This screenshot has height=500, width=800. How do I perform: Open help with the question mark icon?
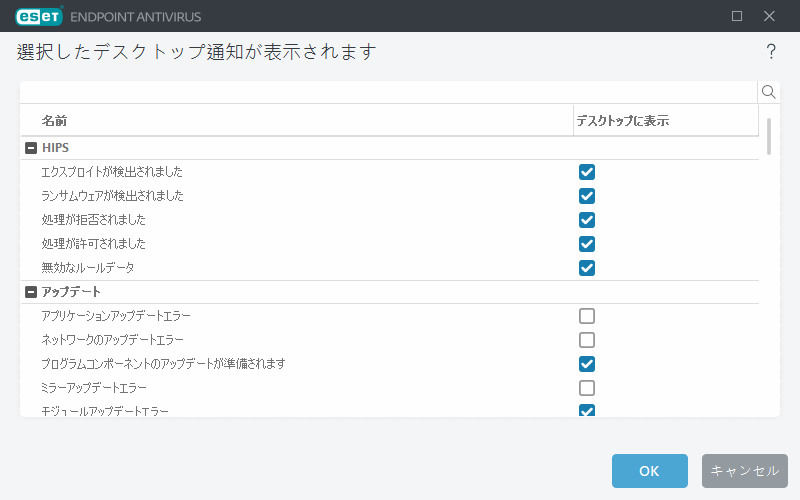(x=771, y=51)
